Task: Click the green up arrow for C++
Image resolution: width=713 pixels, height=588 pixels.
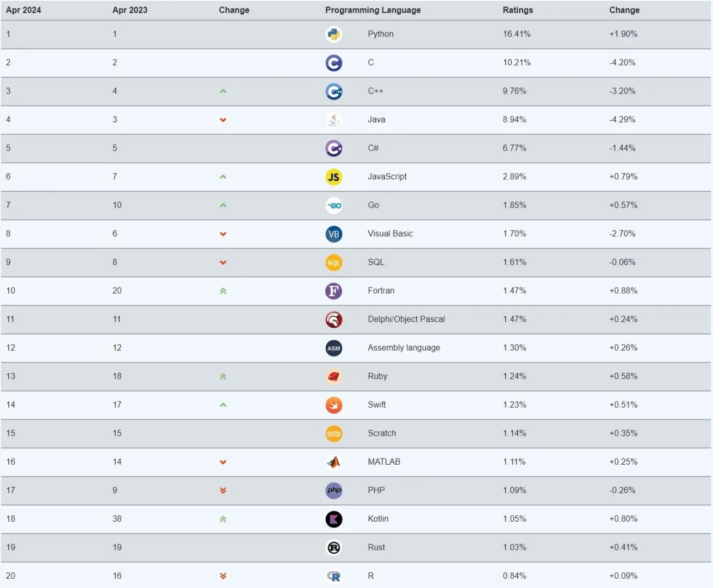Action: 223,91
